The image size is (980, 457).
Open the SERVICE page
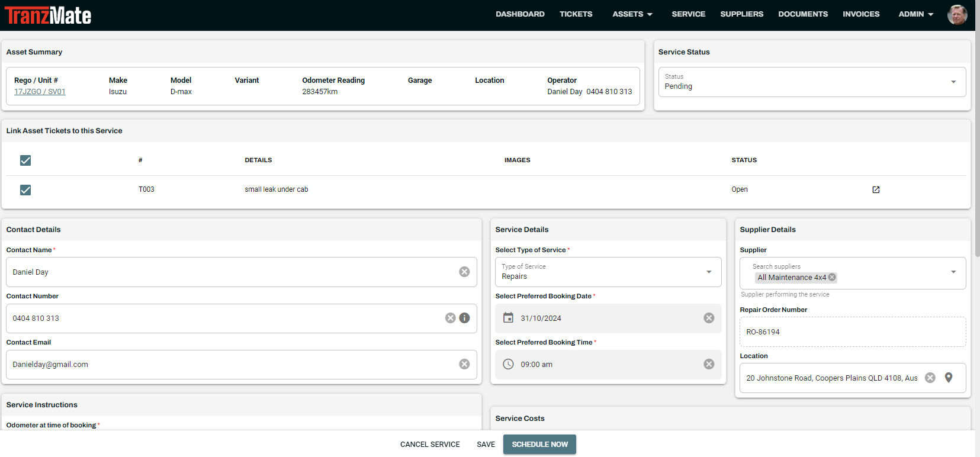(688, 14)
